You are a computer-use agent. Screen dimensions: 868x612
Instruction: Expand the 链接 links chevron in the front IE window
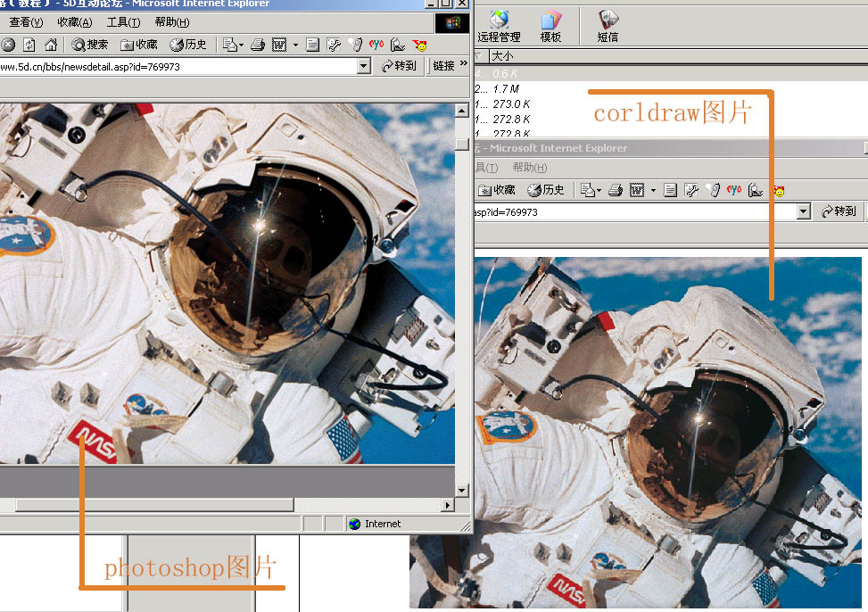pyautogui.click(x=463, y=63)
